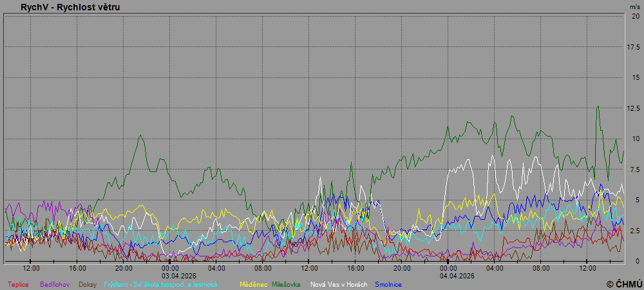Click the 20 value on y-axis
The height and width of the screenshot is (290, 644).
click(636, 16)
